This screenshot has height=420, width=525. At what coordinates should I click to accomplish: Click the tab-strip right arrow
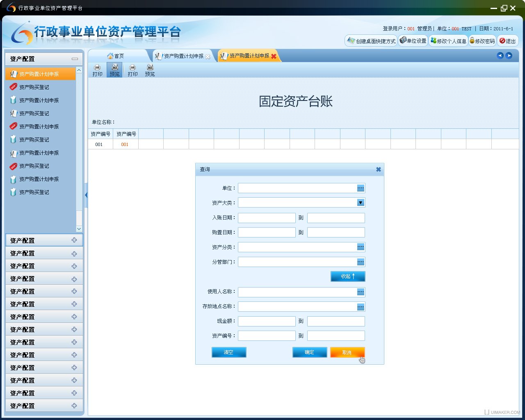[509, 55]
